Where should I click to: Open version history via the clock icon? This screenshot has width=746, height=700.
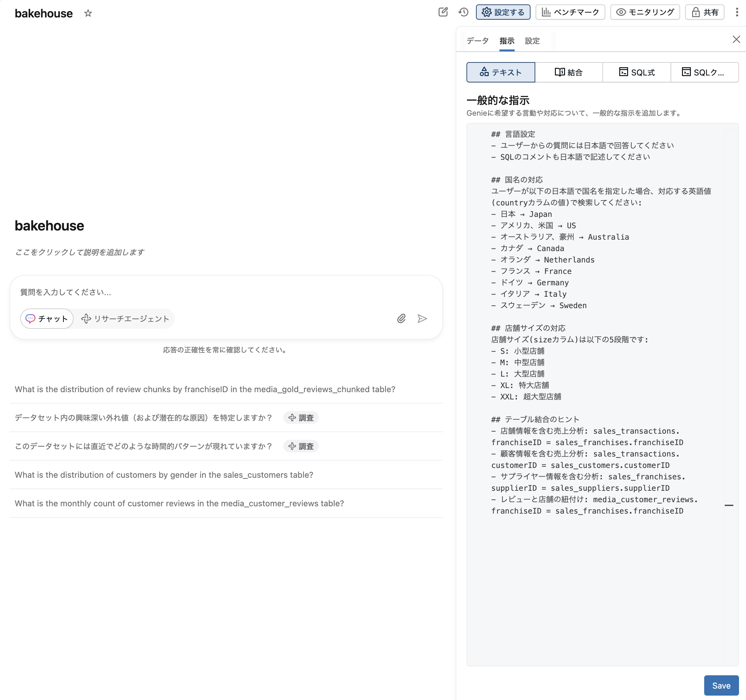(463, 12)
